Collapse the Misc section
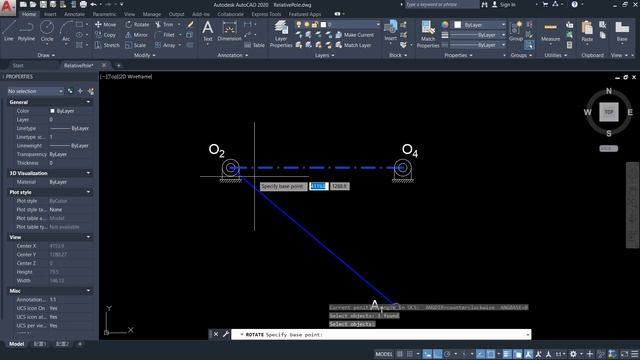Screen dimensions: 640x360 [x=88, y=291]
